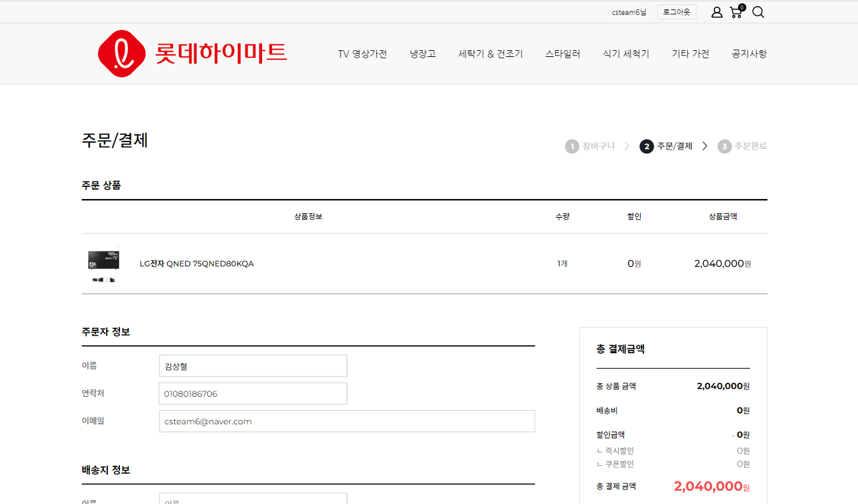Click the 배송비 row label
858x504 pixels.
click(x=607, y=410)
